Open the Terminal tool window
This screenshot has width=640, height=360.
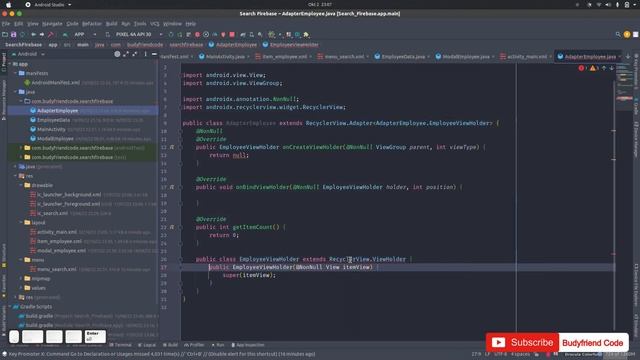coord(120,345)
